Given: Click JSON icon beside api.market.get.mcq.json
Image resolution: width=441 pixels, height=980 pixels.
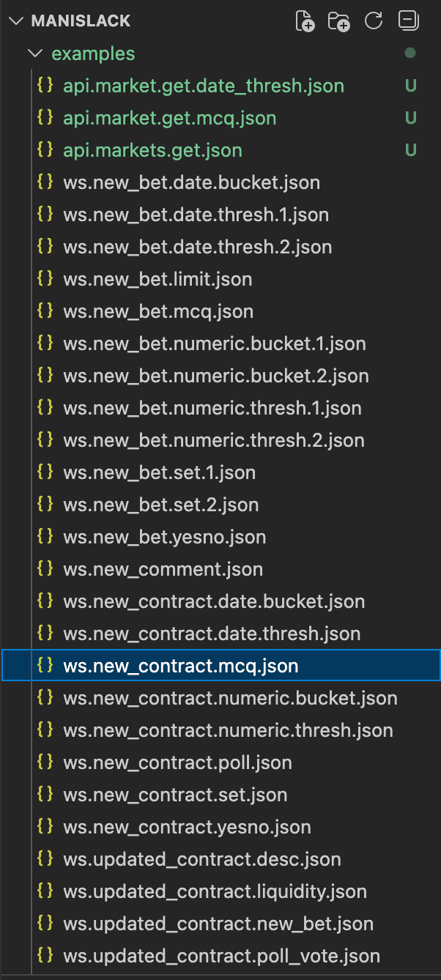Looking at the screenshot, I should coord(45,118).
